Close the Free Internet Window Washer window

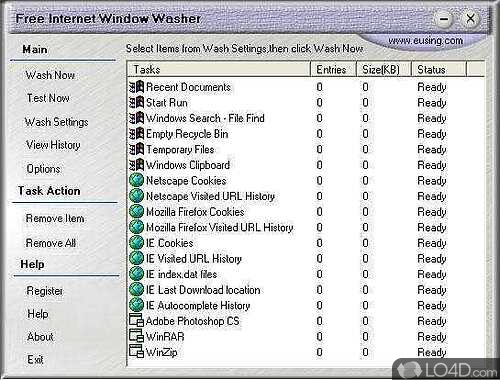tap(470, 18)
